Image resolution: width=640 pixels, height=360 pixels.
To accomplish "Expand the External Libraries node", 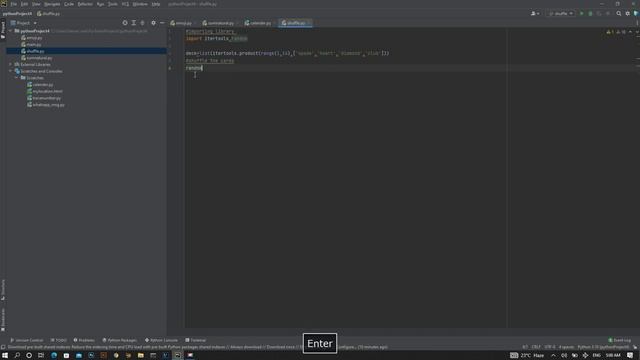I will (x=11, y=64).
